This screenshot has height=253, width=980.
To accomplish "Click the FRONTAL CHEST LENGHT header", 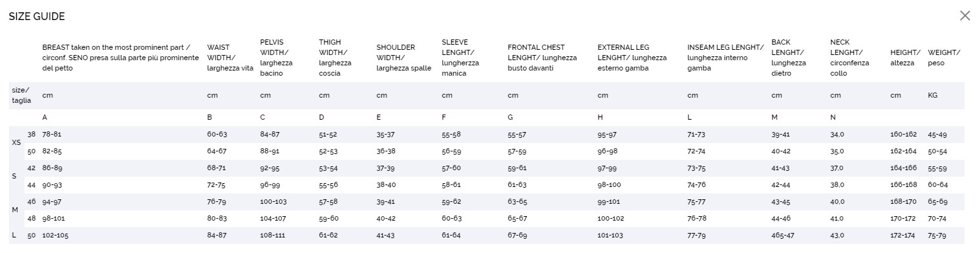I will (542, 58).
